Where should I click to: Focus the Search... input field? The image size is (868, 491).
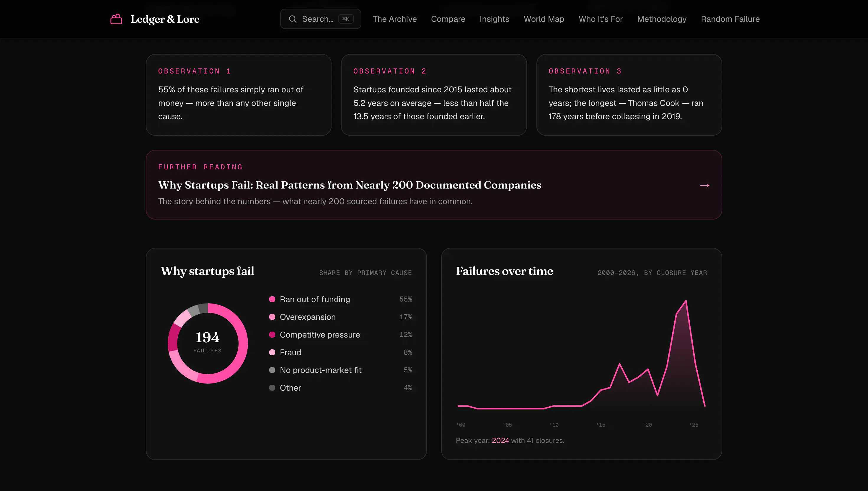pos(321,19)
